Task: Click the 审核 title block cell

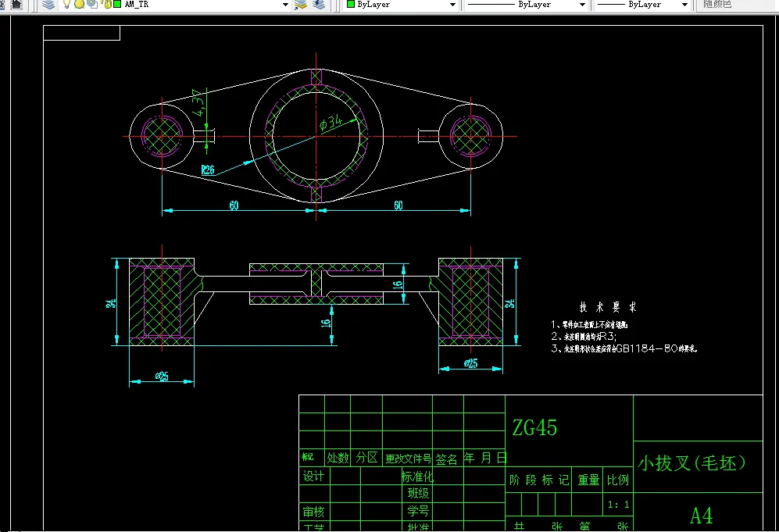Action: tap(313, 512)
